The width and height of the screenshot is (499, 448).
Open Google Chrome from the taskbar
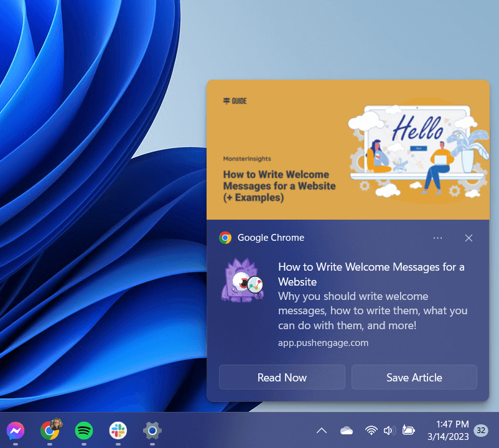coord(50,430)
